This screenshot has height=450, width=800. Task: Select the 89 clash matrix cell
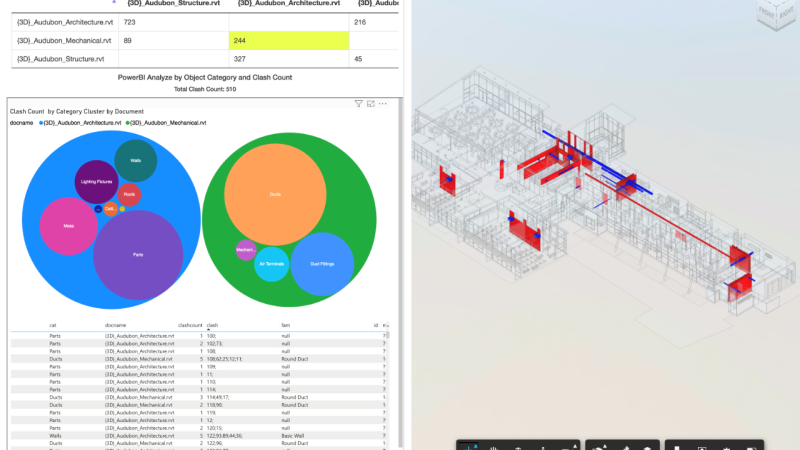pos(173,40)
